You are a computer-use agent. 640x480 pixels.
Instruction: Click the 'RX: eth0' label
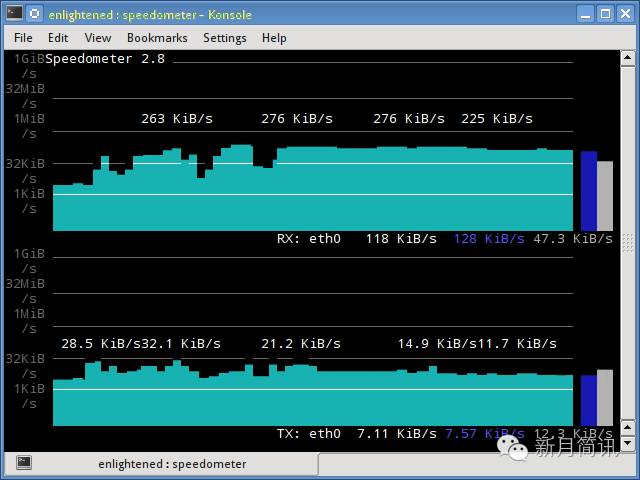pyautogui.click(x=309, y=238)
